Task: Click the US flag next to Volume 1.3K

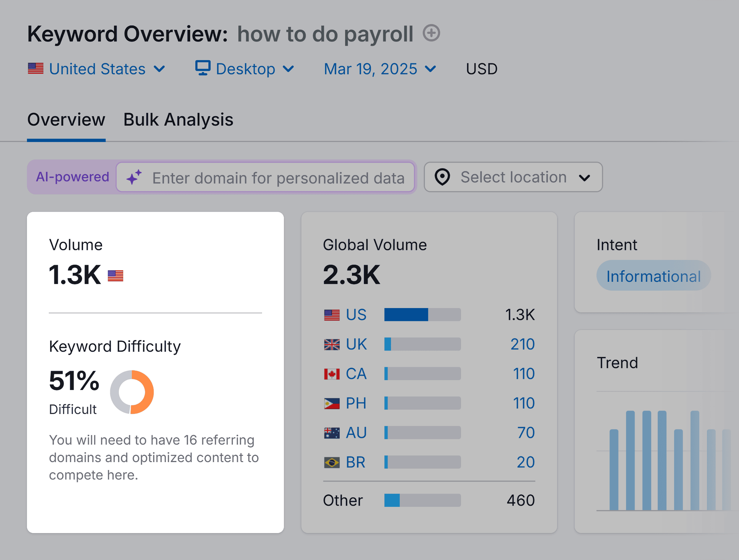Action: coord(115,276)
